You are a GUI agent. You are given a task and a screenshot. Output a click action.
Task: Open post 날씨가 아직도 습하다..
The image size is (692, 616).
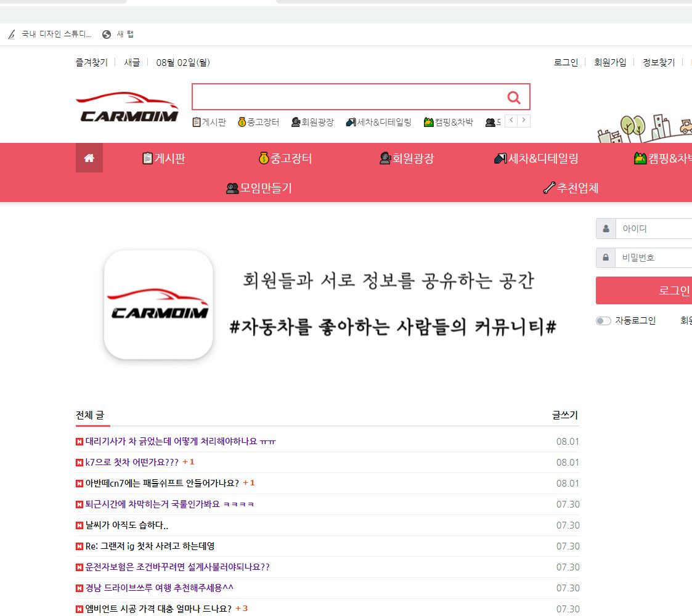click(127, 525)
